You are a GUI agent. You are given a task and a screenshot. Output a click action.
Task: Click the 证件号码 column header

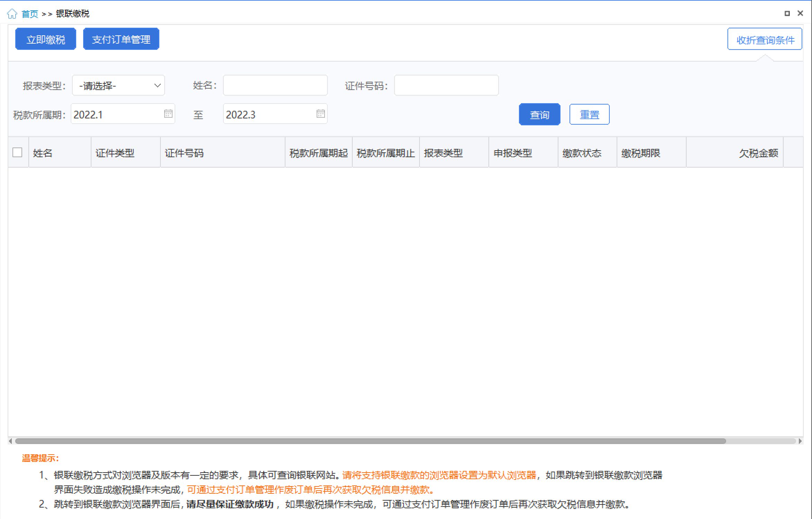coord(223,153)
